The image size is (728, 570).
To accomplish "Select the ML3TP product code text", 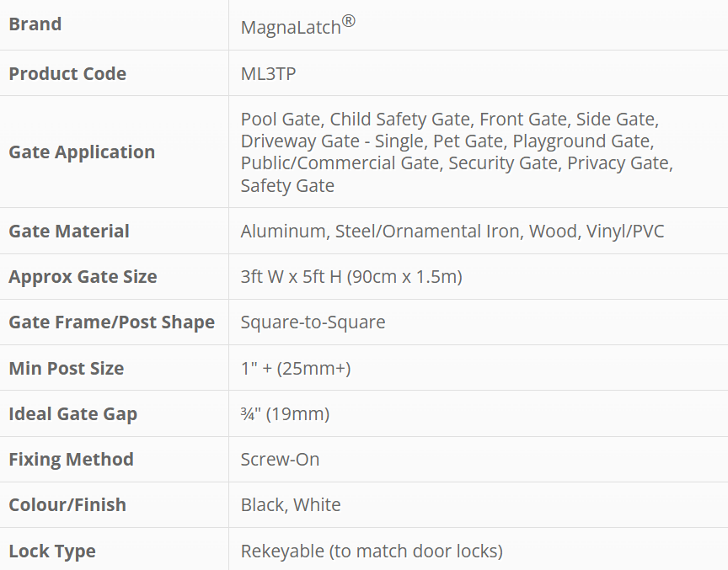I will 268,73.
